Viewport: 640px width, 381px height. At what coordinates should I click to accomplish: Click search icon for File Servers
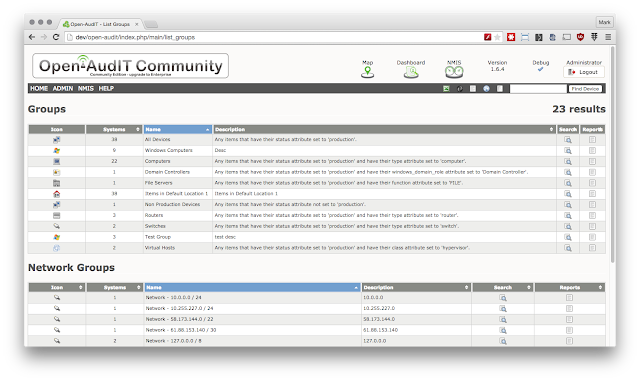pos(568,183)
